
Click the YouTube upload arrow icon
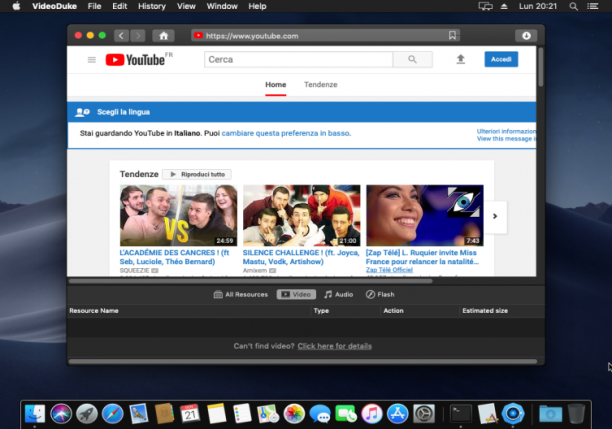pyautogui.click(x=461, y=59)
